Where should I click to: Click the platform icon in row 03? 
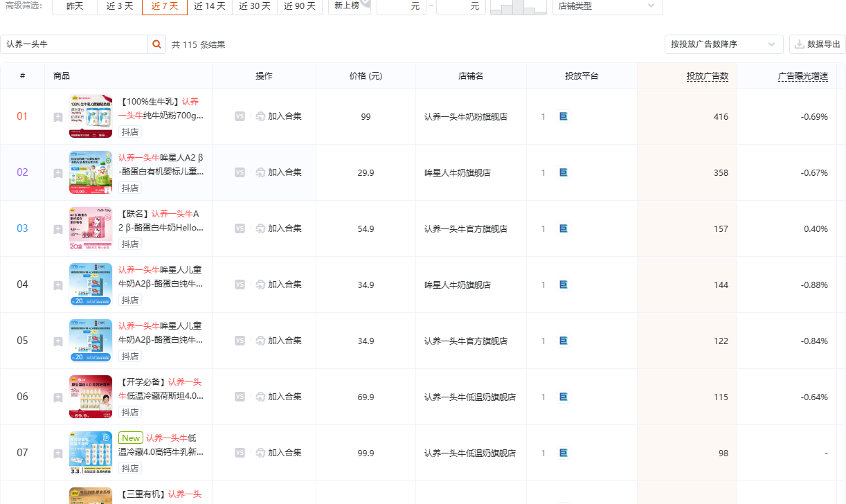[564, 228]
